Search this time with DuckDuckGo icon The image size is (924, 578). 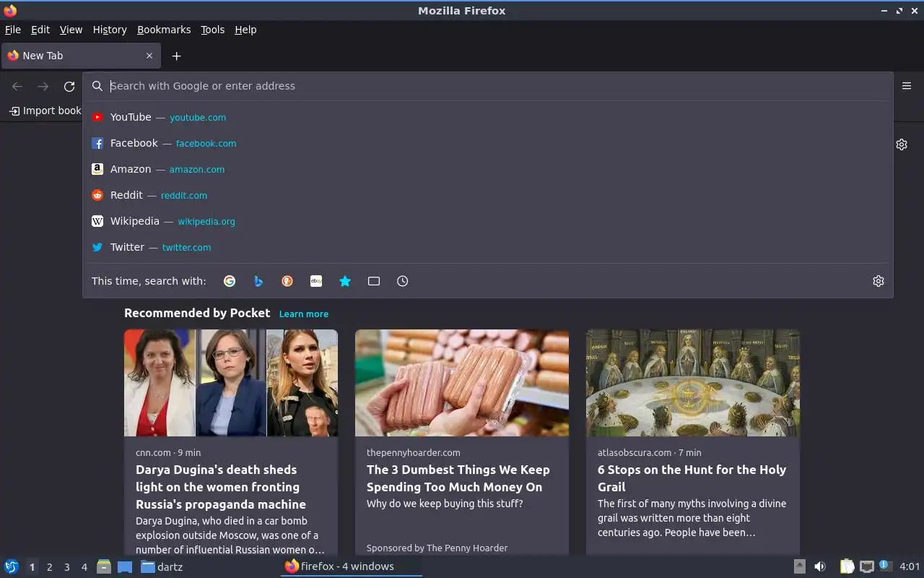pyautogui.click(x=287, y=281)
